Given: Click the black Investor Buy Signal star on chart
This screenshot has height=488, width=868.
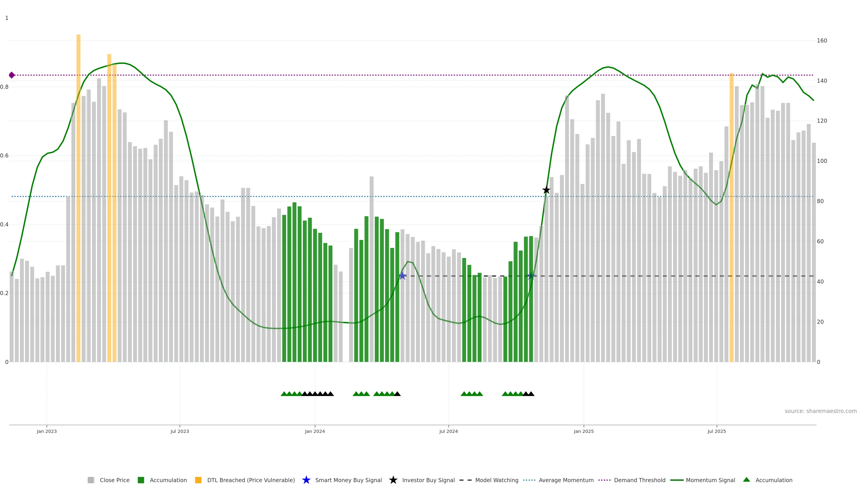Looking at the screenshot, I should (x=546, y=190).
